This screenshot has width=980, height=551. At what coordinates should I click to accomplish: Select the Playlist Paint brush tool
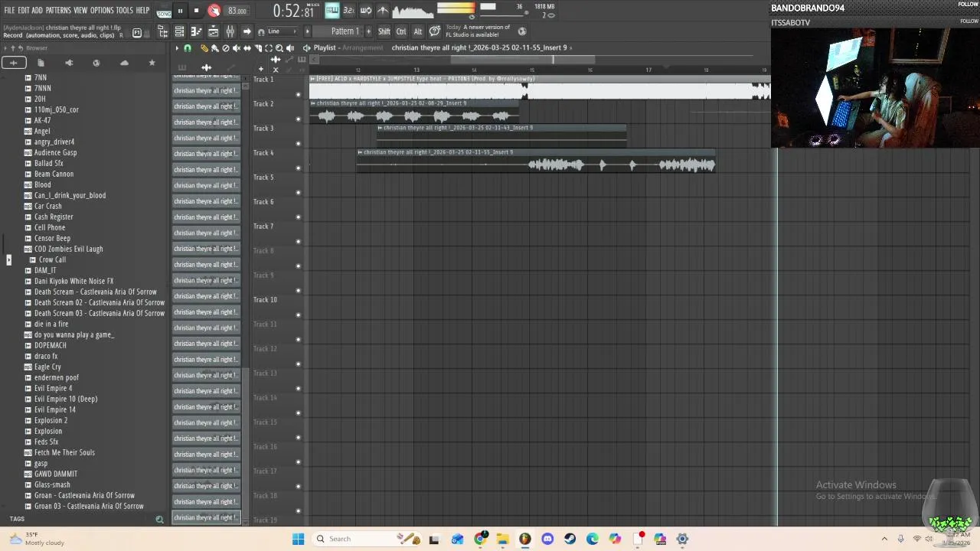214,48
